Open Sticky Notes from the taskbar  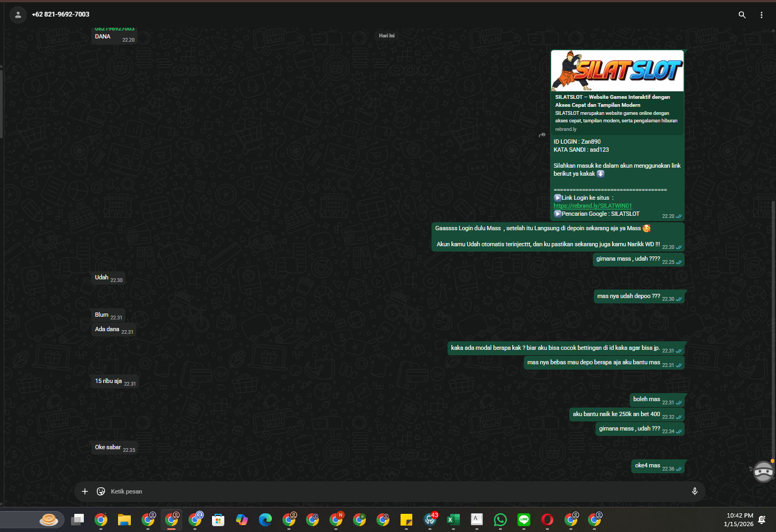[x=406, y=520]
